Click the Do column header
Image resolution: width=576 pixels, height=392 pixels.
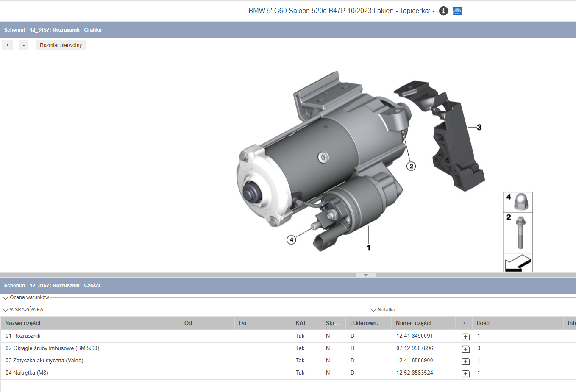[263, 323]
